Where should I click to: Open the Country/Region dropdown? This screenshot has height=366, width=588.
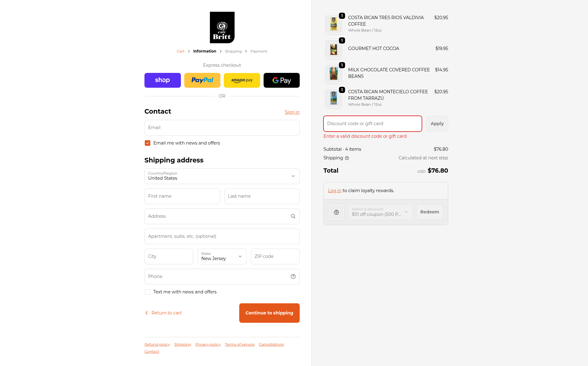[x=222, y=176]
